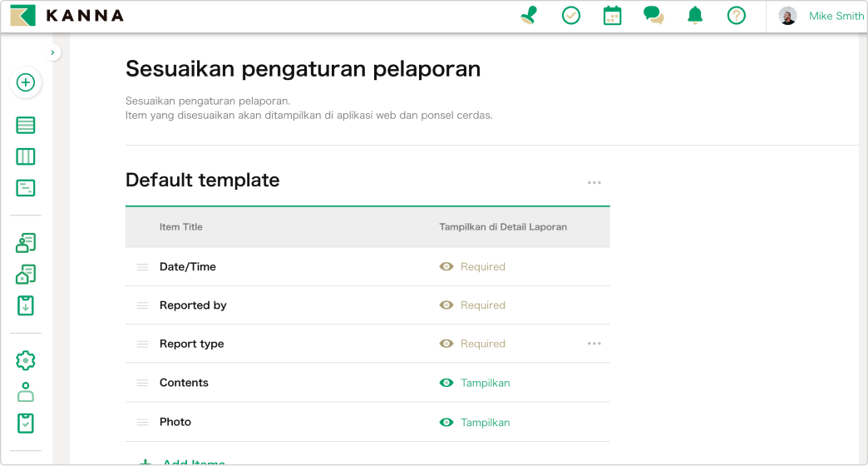Click the plus create button in sidebar
The height and width of the screenshot is (466, 868).
(x=26, y=82)
